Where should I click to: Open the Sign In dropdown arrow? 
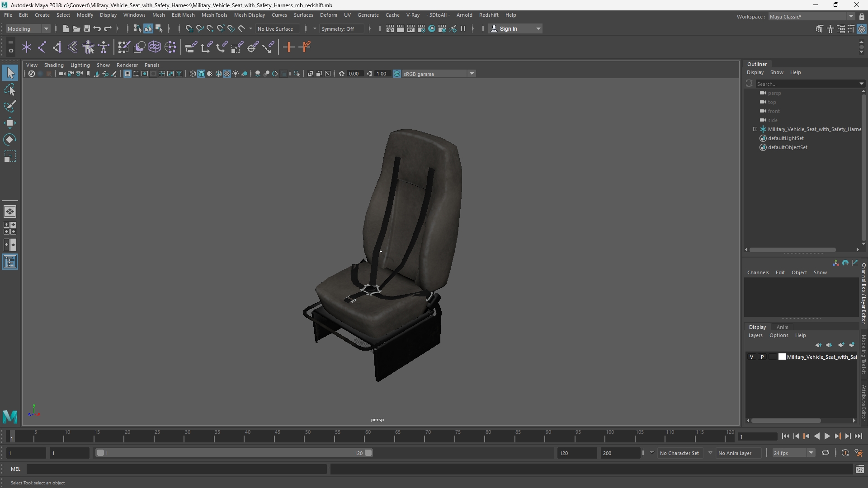[538, 28]
